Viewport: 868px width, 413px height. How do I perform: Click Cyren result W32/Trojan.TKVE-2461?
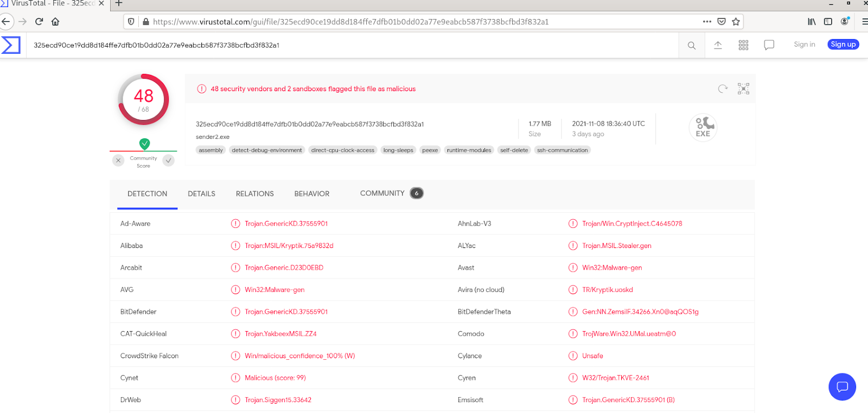(616, 378)
